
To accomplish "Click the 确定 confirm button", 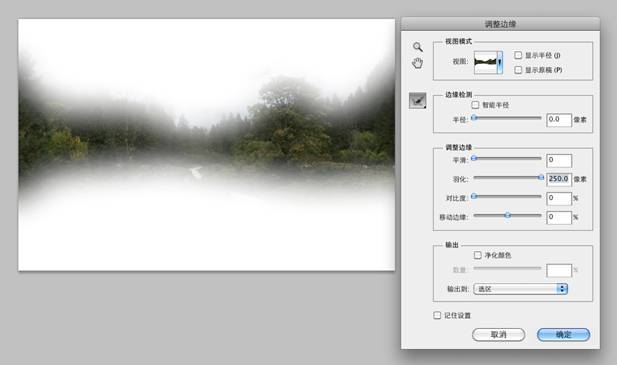I will [x=563, y=335].
